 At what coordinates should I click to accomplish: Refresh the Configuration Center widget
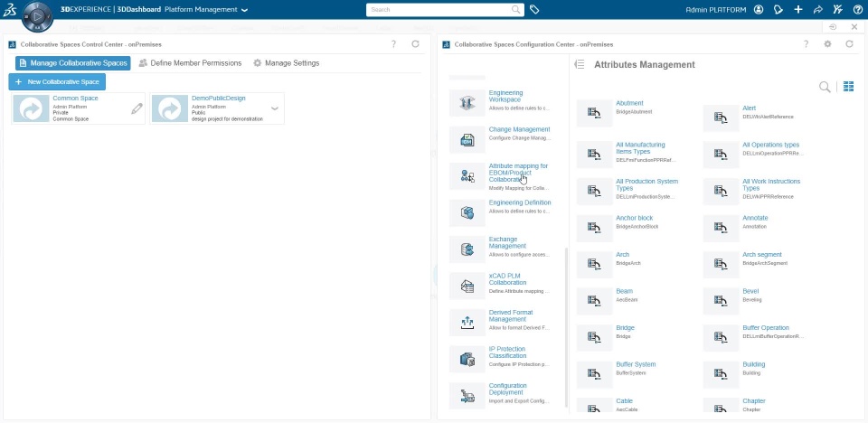(x=849, y=44)
